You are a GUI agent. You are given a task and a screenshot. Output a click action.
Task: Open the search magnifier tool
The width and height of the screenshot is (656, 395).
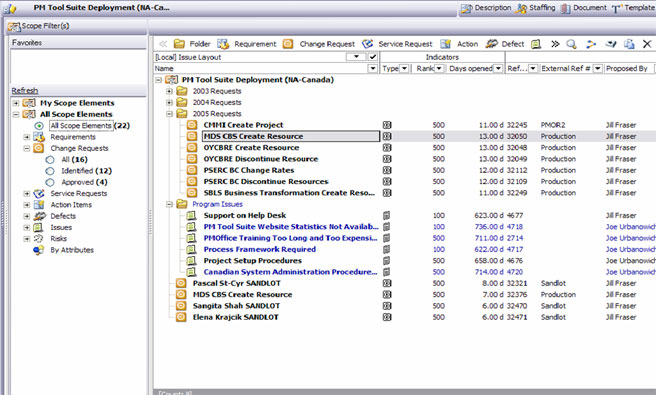pyautogui.click(x=571, y=44)
